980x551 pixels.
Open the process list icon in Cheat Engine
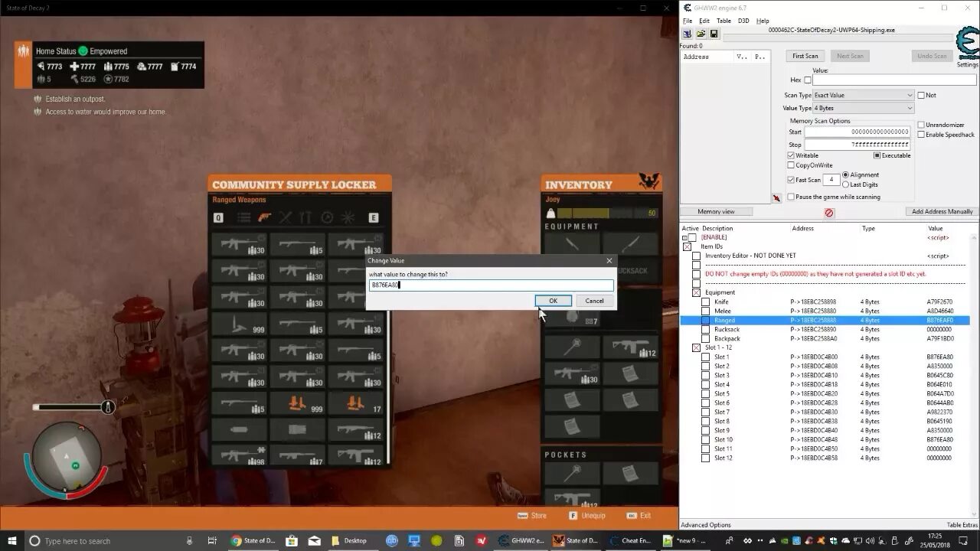tap(687, 34)
